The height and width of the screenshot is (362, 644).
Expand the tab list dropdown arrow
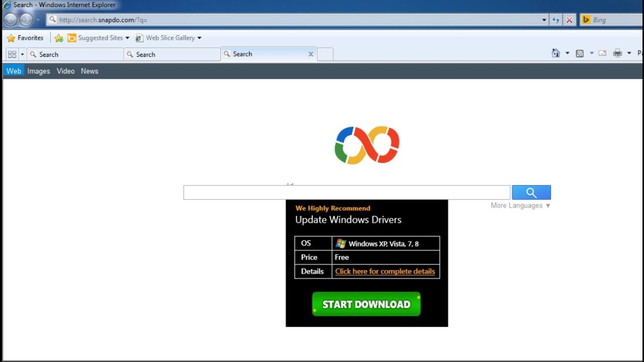pos(22,54)
